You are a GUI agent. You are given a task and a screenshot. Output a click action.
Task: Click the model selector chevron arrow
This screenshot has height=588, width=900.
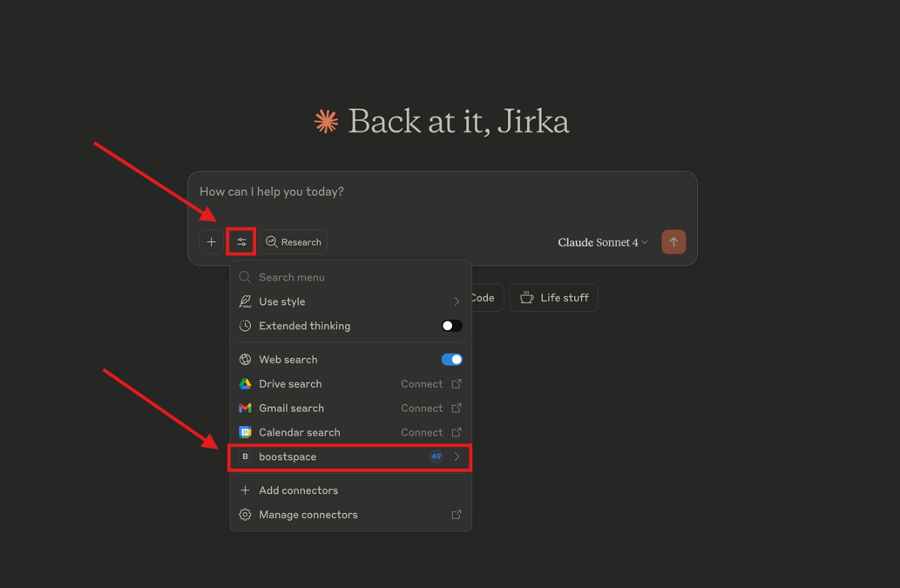pyautogui.click(x=645, y=242)
